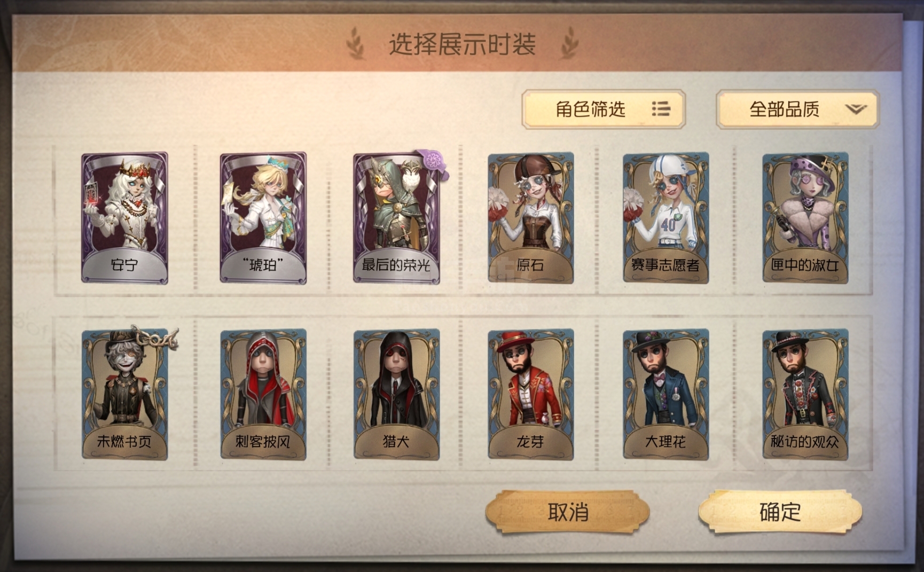Choose the 匣中的淑女 costume card
This screenshot has width=924, height=572.
coord(805,218)
